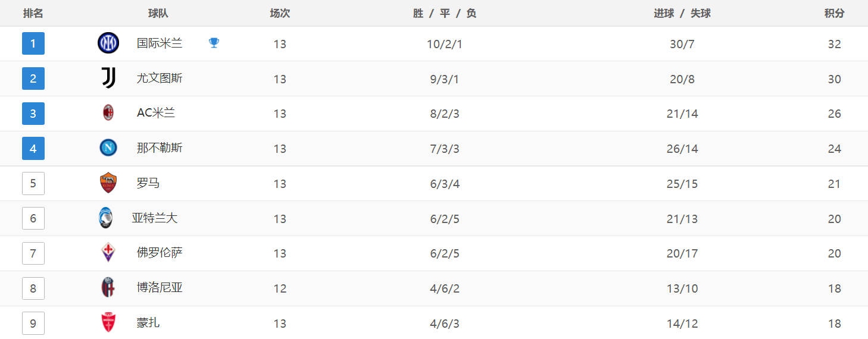The image size is (868, 339).
Task: Click the Bologna club crest
Action: (x=108, y=288)
